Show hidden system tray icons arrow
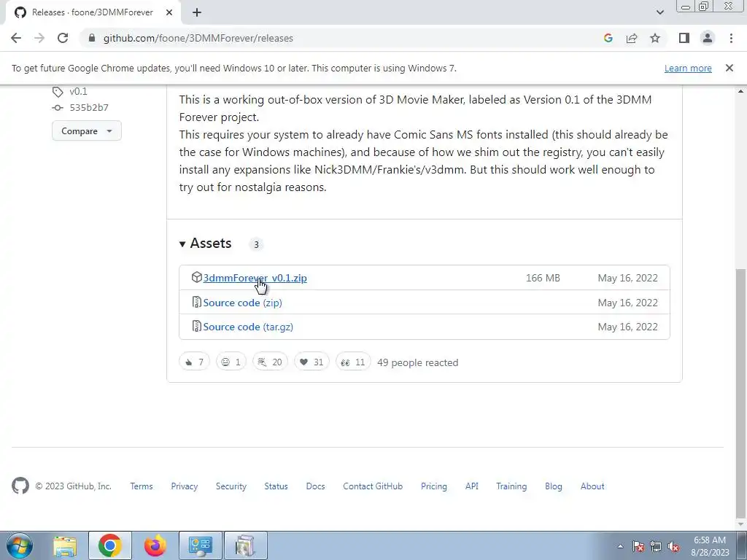 [620, 546]
